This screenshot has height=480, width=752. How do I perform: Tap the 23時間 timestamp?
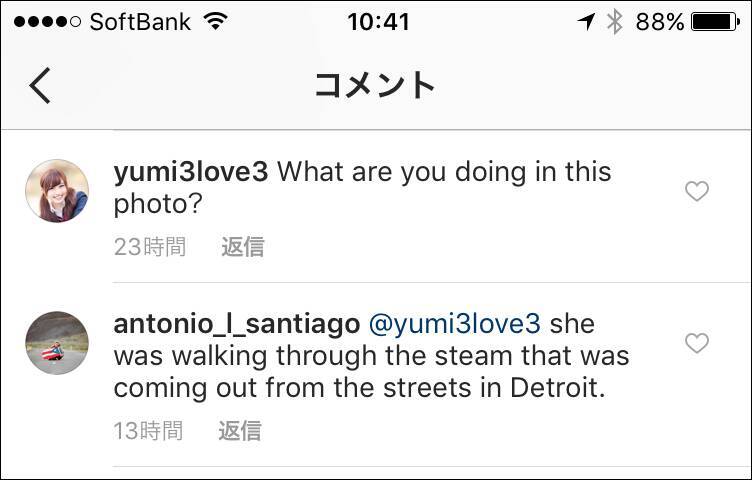coord(150,247)
